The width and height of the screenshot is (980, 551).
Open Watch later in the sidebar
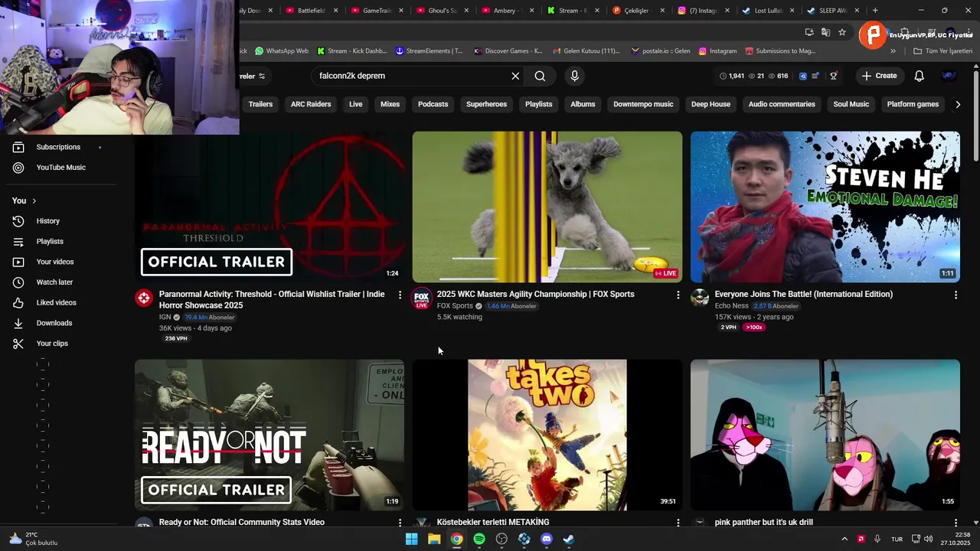pyautogui.click(x=54, y=282)
